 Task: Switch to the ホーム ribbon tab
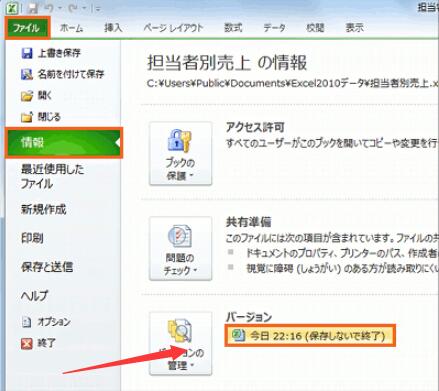pyautogui.click(x=71, y=28)
